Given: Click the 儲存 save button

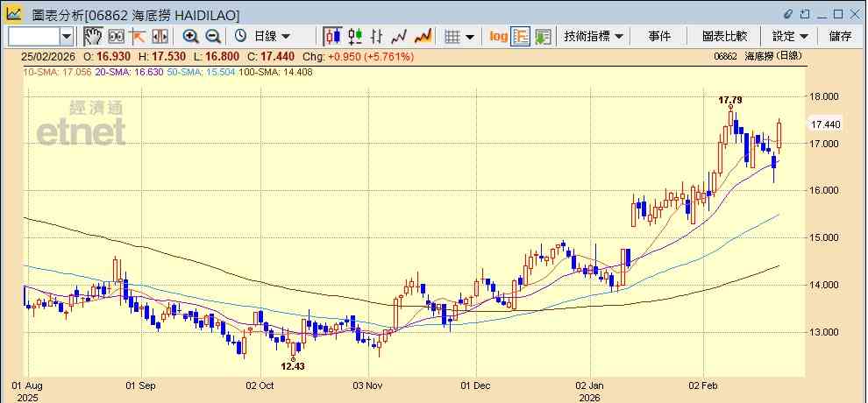Looking at the screenshot, I should (x=840, y=37).
